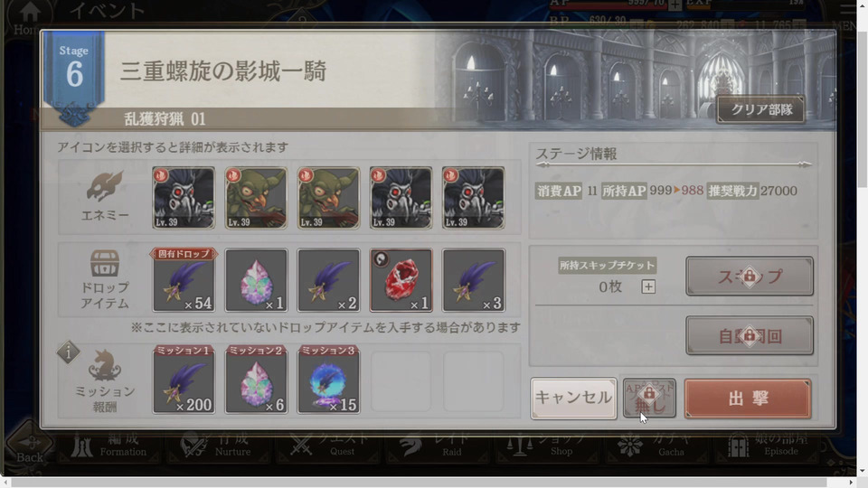Select the ミッション2 pink gem reward ×6
868x488 pixels.
(x=256, y=380)
